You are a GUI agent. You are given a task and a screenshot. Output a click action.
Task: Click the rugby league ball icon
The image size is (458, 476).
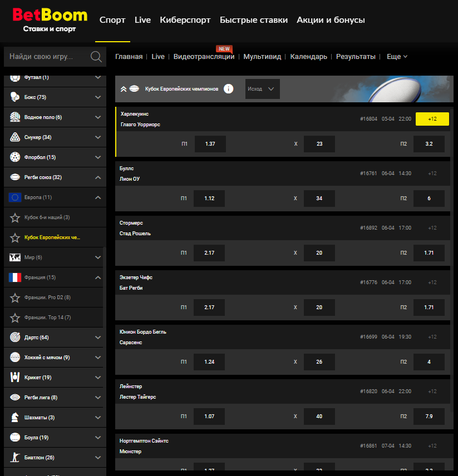(15, 398)
